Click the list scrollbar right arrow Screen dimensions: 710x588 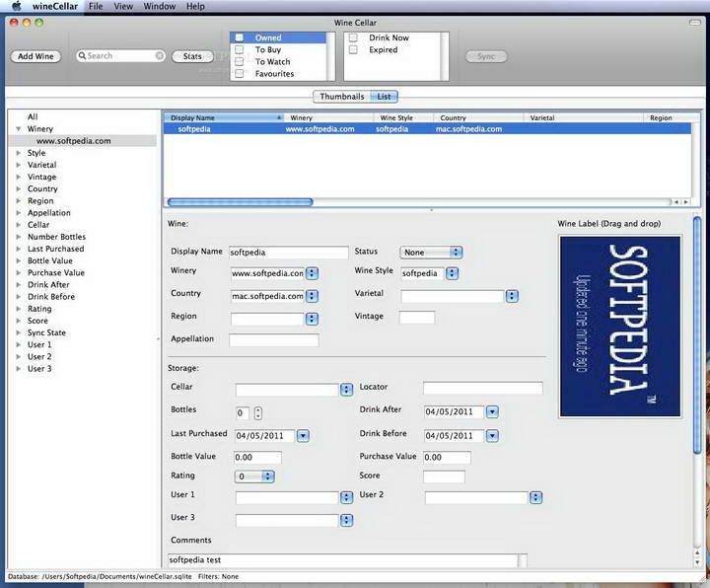(x=686, y=202)
